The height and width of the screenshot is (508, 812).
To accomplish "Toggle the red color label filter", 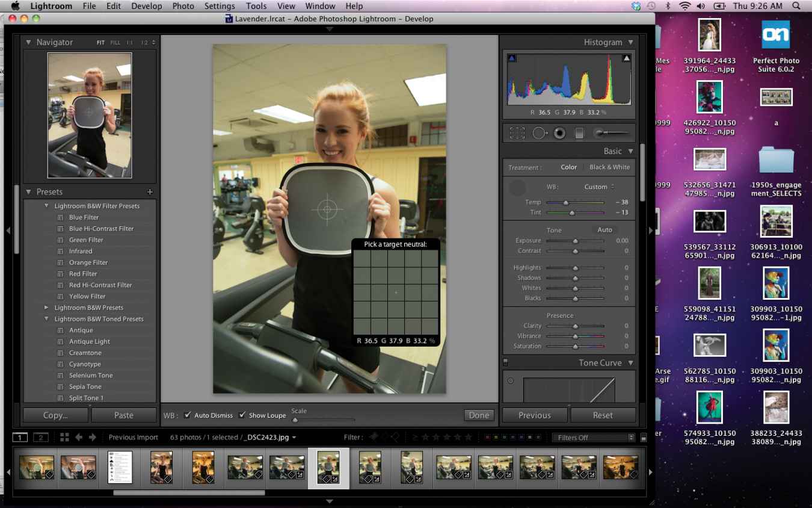I will coord(487,438).
